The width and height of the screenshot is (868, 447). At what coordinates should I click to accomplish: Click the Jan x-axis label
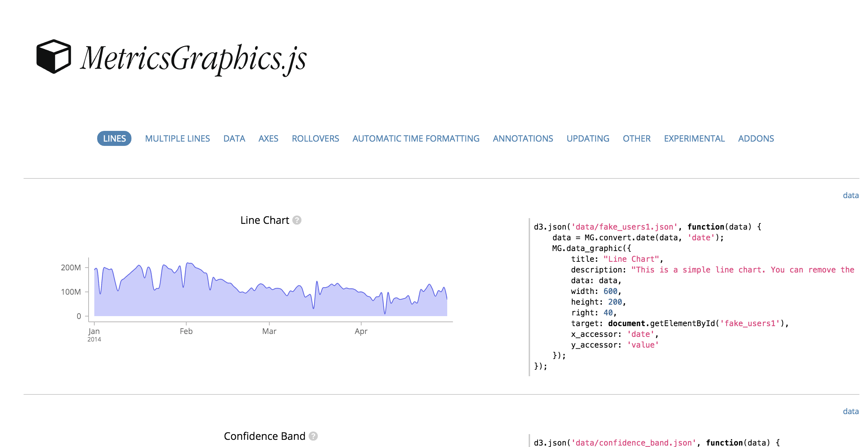tap(94, 331)
